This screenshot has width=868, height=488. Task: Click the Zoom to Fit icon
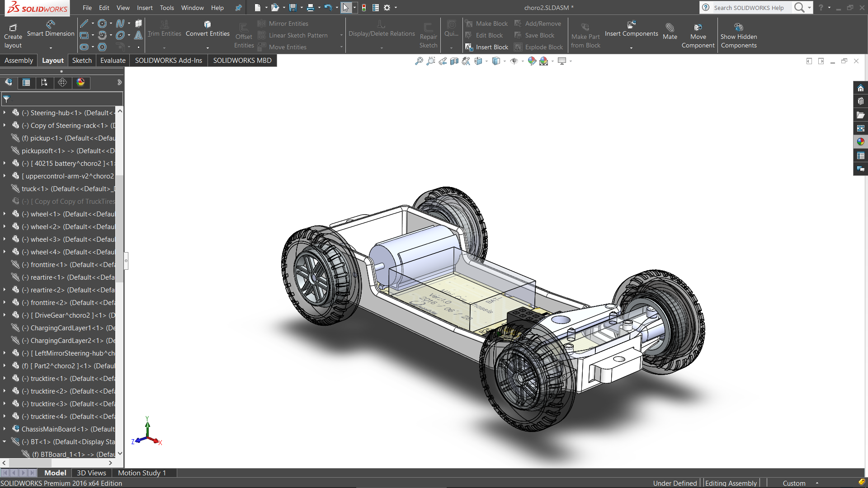[x=419, y=61]
